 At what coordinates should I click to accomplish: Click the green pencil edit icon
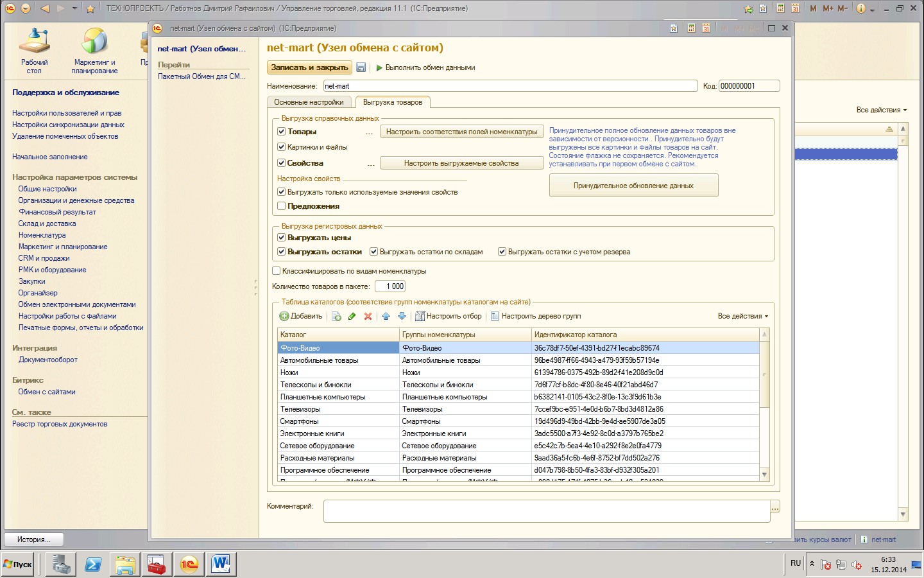click(352, 316)
